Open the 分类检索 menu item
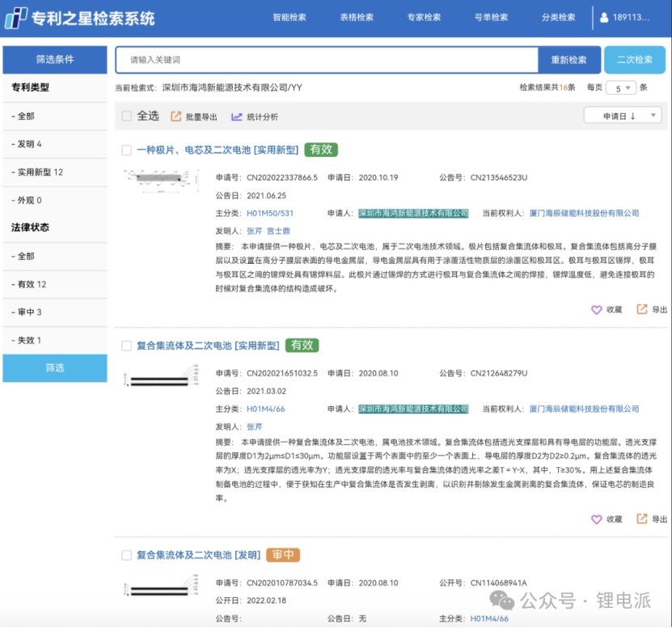The image size is (672, 628). click(x=560, y=15)
